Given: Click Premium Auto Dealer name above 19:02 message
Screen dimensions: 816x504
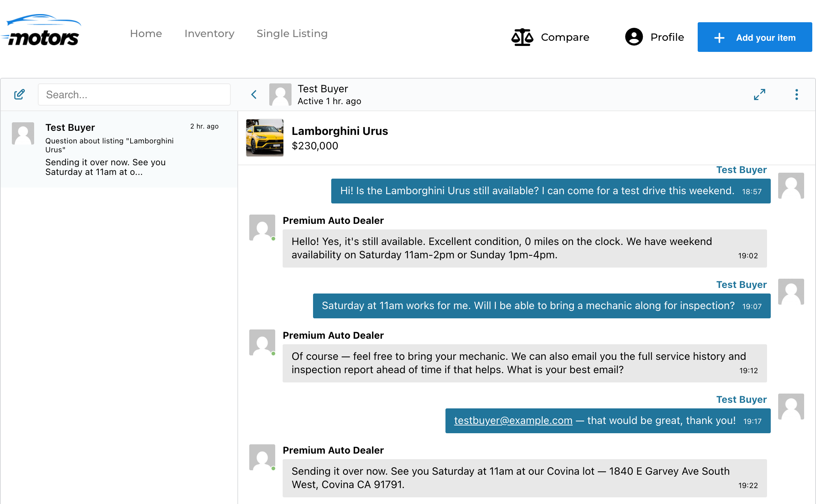Looking at the screenshot, I should coord(333,220).
